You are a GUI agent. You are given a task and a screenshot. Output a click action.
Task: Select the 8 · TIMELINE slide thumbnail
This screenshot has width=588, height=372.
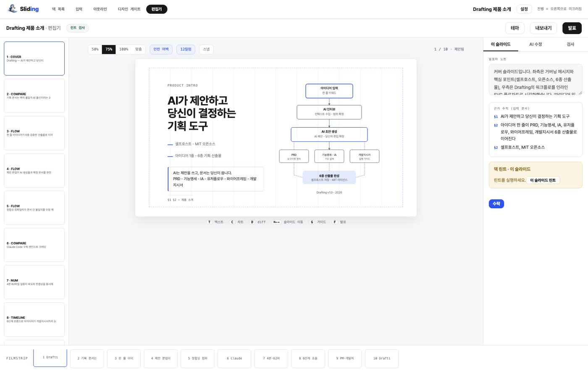coord(34,320)
